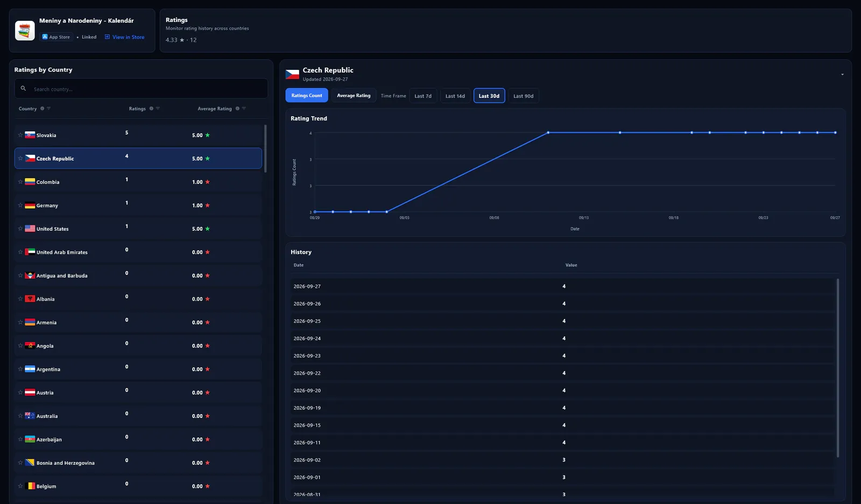The width and height of the screenshot is (861, 504).
Task: Click the country list scrollbar
Action: point(265,148)
